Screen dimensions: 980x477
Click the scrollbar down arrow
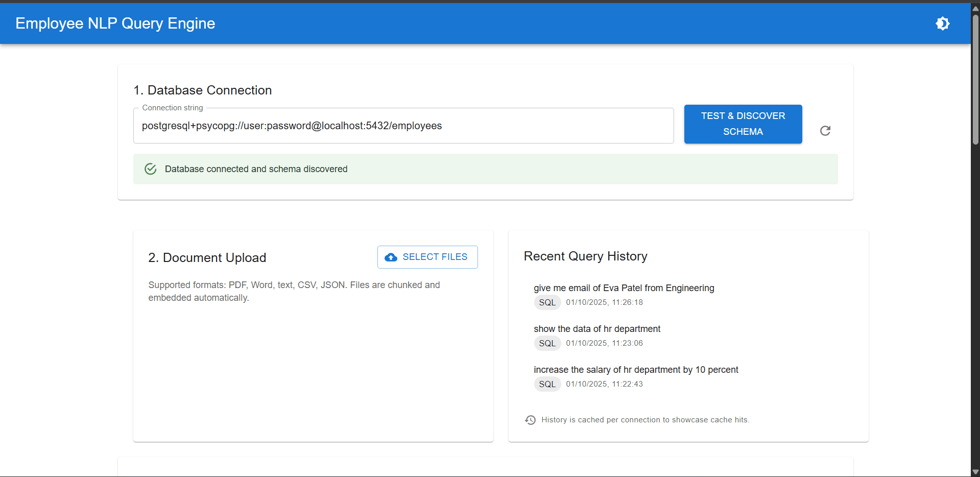pyautogui.click(x=975, y=472)
